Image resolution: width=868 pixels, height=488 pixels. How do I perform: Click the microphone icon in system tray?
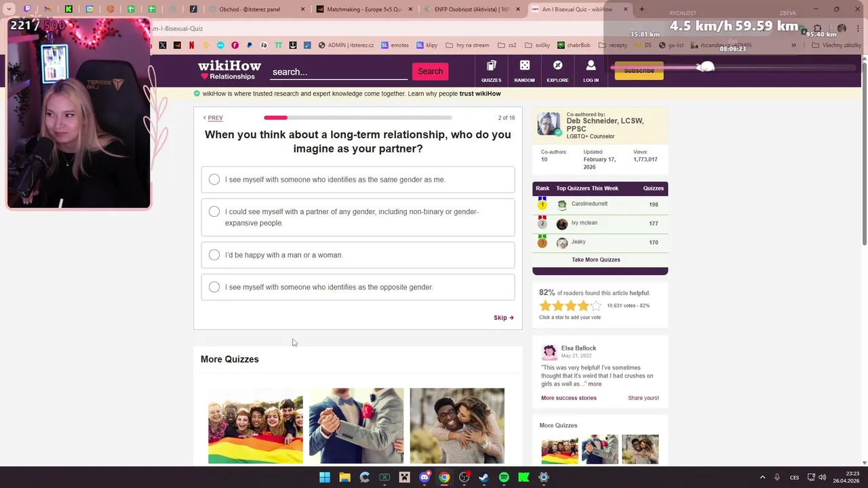(777, 477)
